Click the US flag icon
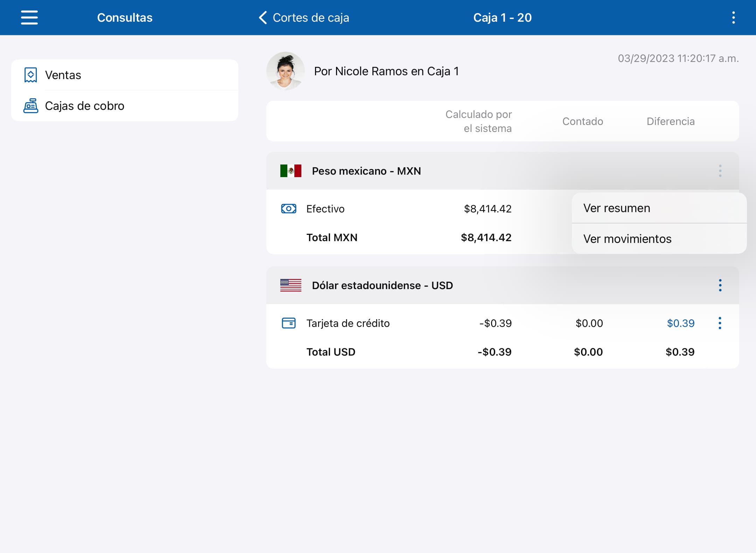 point(291,285)
